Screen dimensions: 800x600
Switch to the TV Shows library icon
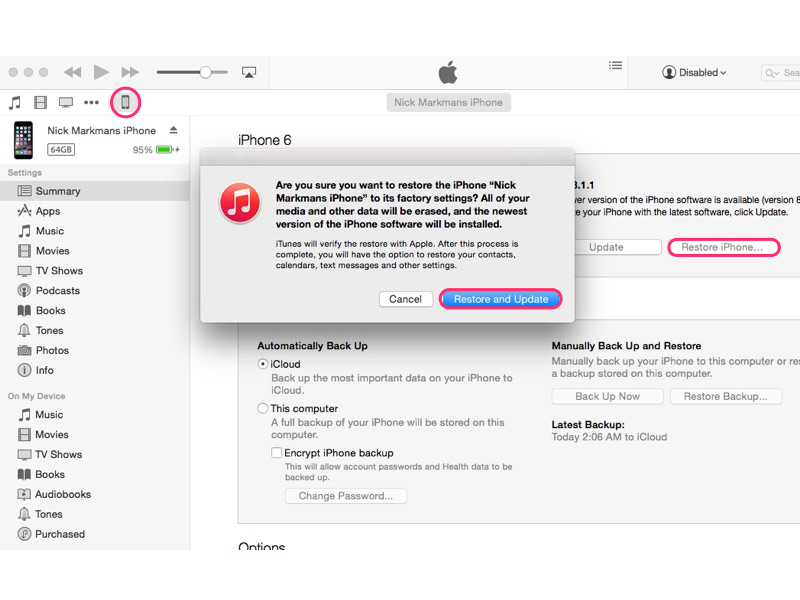click(x=66, y=103)
